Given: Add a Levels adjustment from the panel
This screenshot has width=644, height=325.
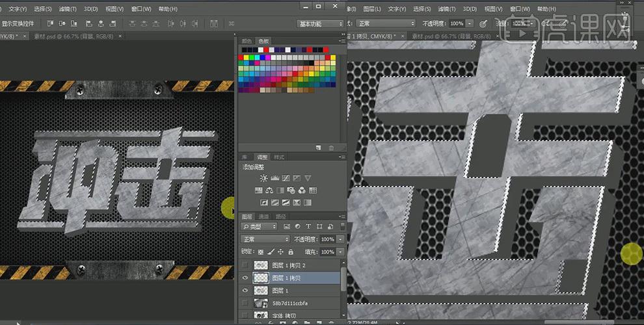Looking at the screenshot, I should click(x=275, y=178).
